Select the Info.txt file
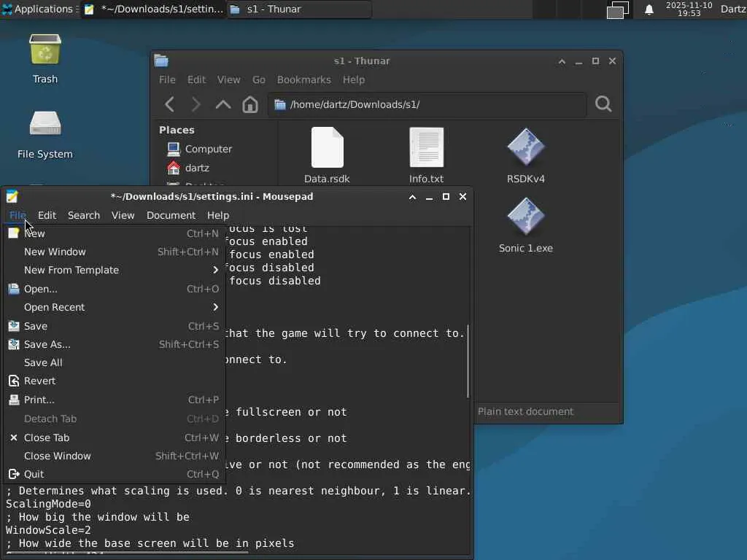This screenshot has width=747, height=560. pyautogui.click(x=426, y=155)
